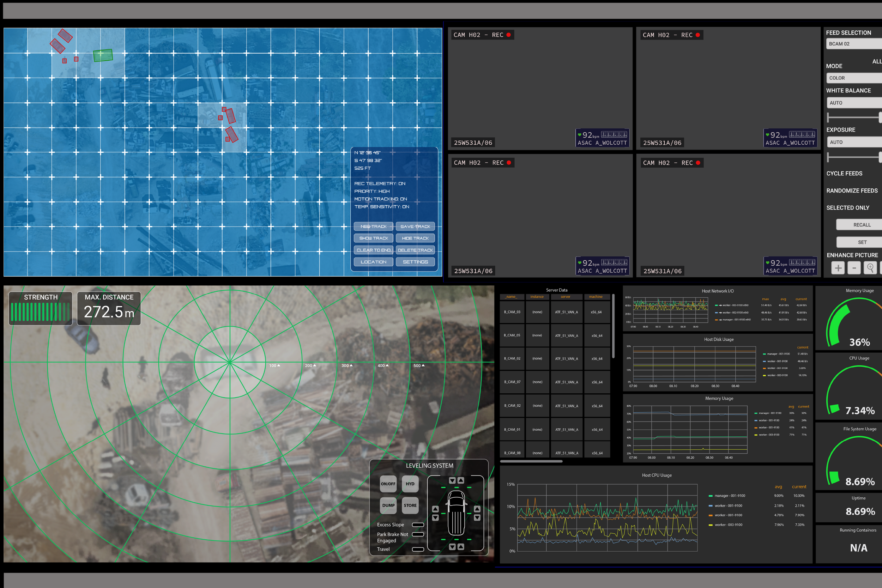882x588 pixels.
Task: Open the White Balance AUTO dropdown
Action: coord(854,103)
